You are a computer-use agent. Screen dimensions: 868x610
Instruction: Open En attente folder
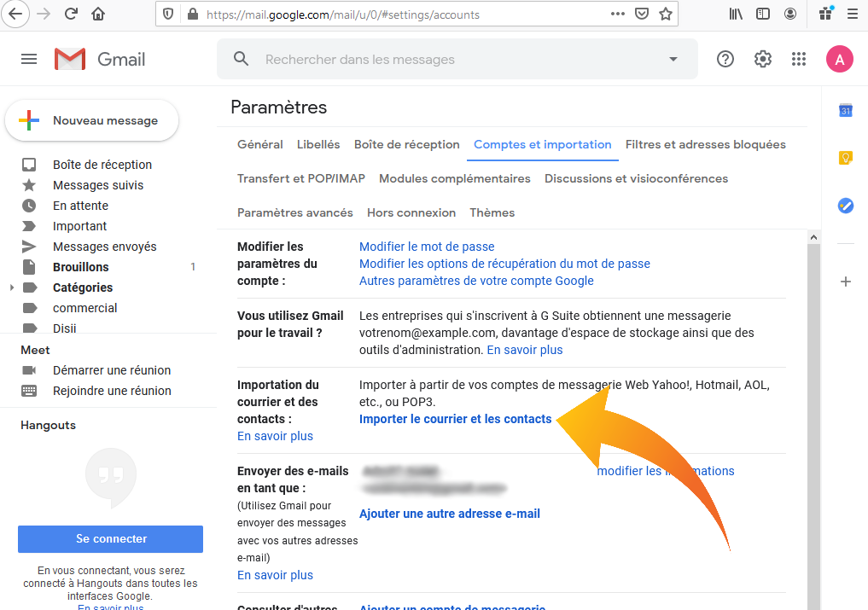point(80,206)
